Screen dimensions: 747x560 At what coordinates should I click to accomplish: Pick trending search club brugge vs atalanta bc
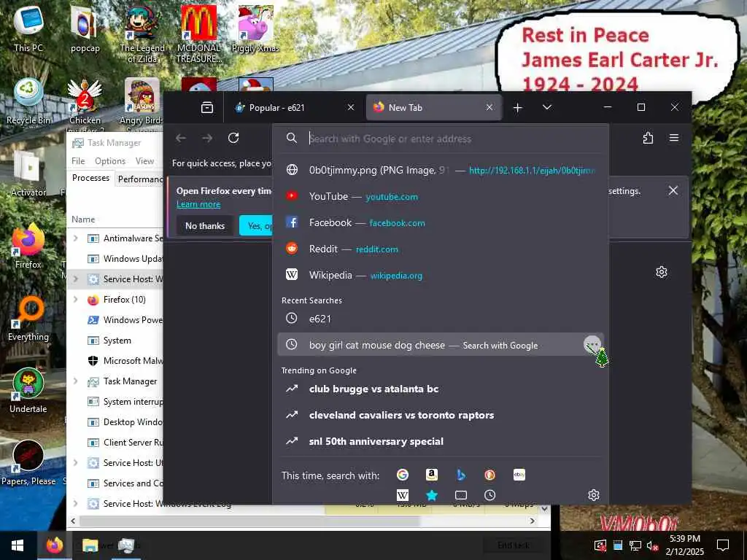coord(440,389)
